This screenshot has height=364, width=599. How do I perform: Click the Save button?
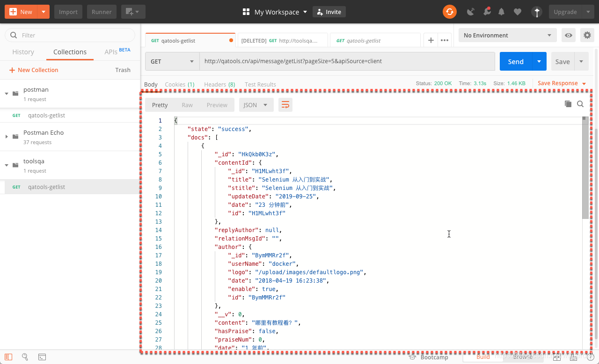(562, 61)
